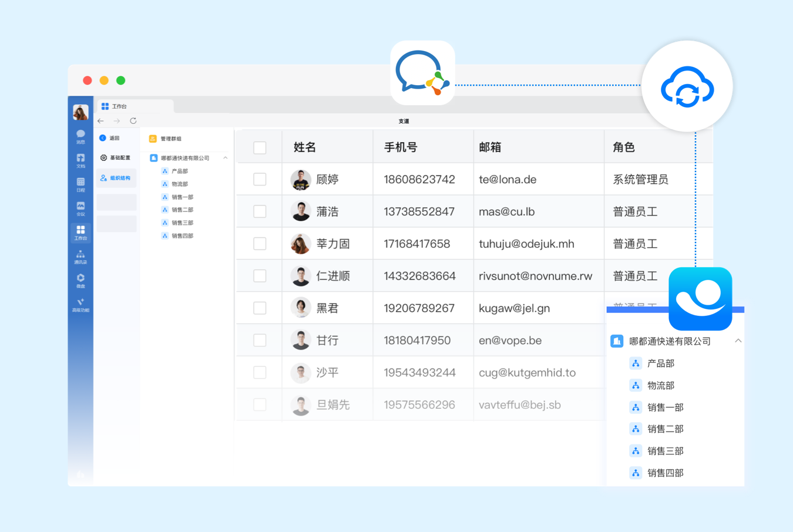Open 通讯录 (Contacts) in the left sidebar
The image size is (793, 532).
(80, 257)
